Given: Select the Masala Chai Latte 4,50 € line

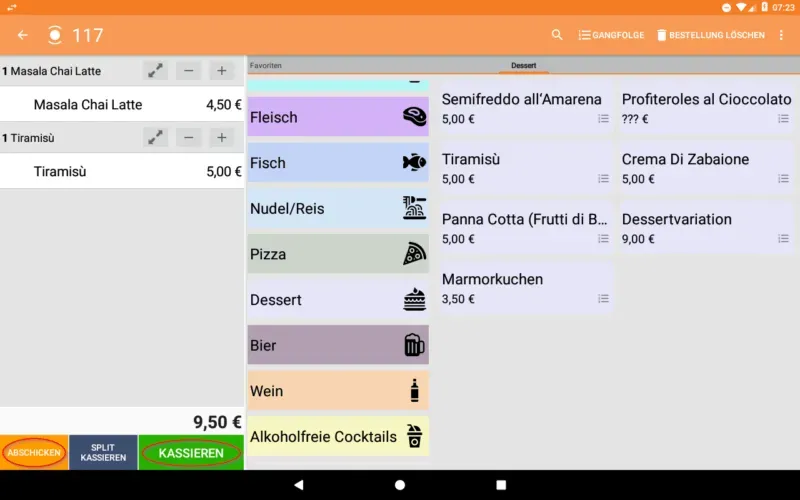Looking at the screenshot, I should [x=122, y=105].
